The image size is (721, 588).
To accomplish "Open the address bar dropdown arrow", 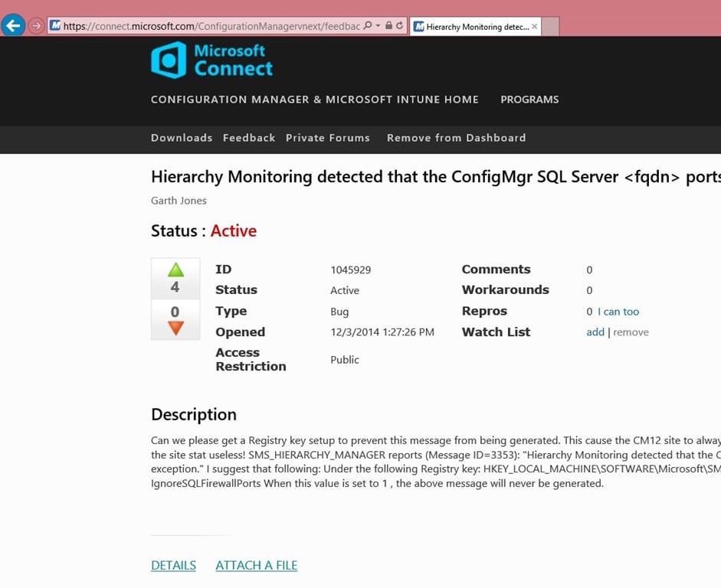I will tap(378, 25).
